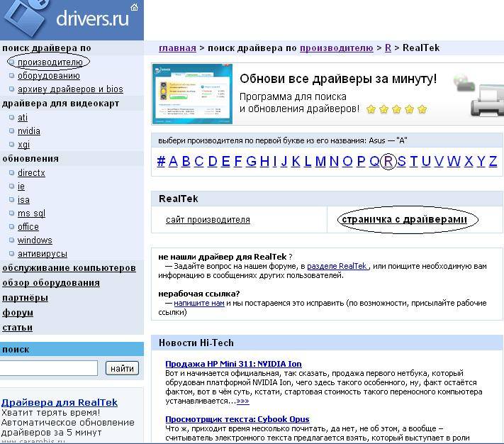Image resolution: width=504 pixels, height=444 pixels.
Task: Open антивирусы link in sidebar
Action: click(43, 254)
